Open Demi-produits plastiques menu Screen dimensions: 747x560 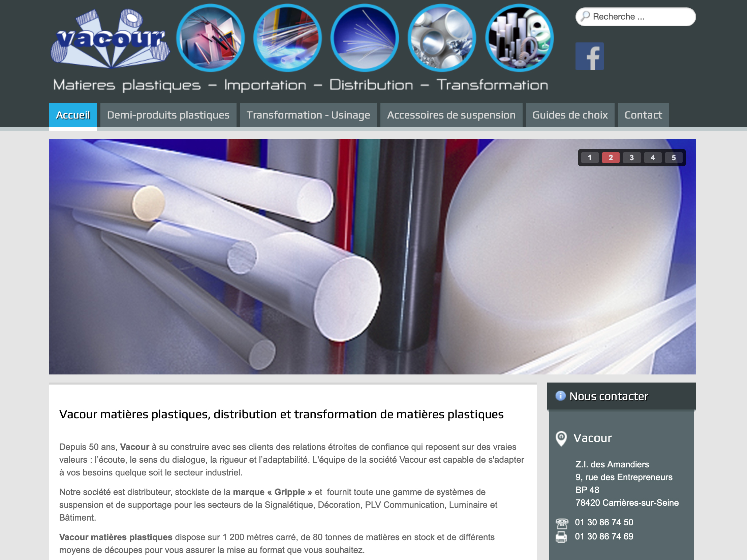(168, 115)
